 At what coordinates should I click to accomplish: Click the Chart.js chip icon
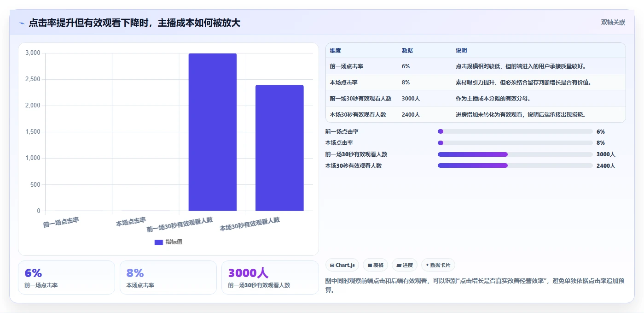pyautogui.click(x=332, y=265)
